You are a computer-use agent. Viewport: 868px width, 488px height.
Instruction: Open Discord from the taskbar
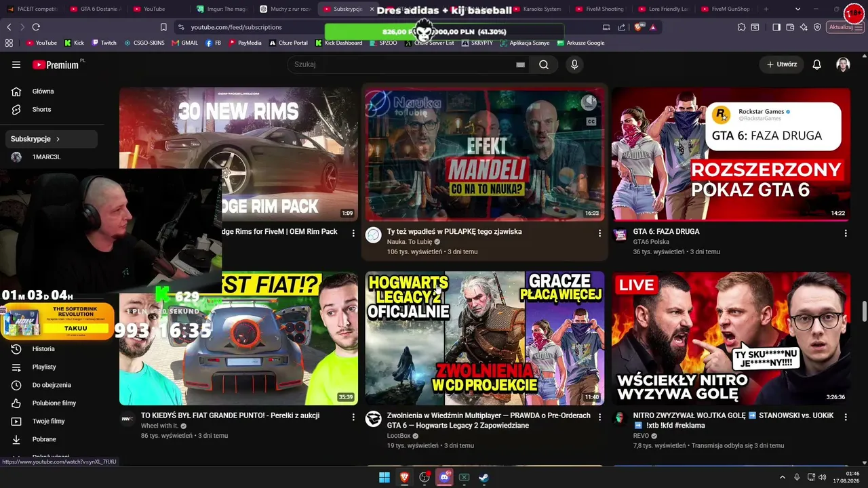pyautogui.click(x=445, y=477)
